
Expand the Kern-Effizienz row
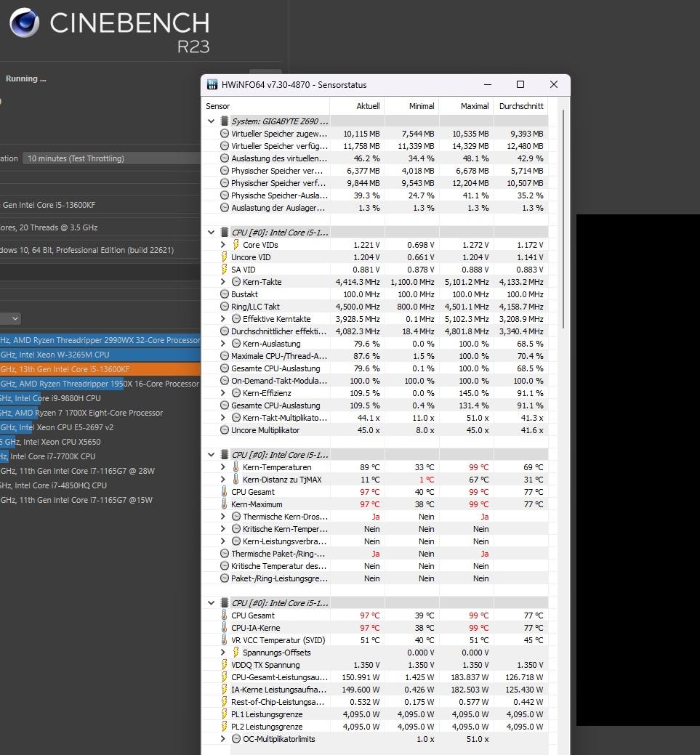(222, 393)
